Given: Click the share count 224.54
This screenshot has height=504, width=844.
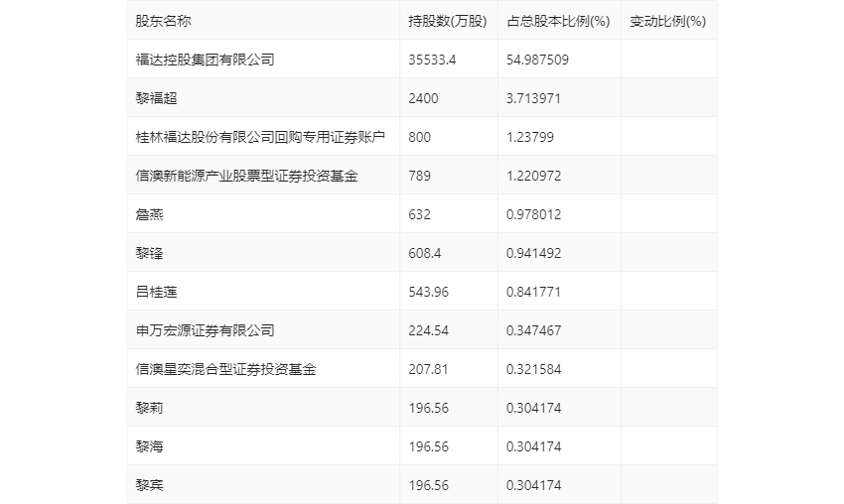Looking at the screenshot, I should (429, 330).
